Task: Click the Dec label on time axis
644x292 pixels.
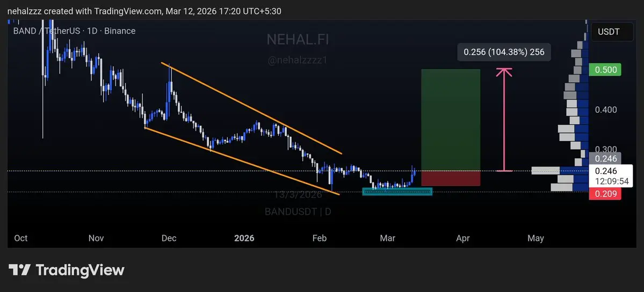Action: pyautogui.click(x=169, y=238)
